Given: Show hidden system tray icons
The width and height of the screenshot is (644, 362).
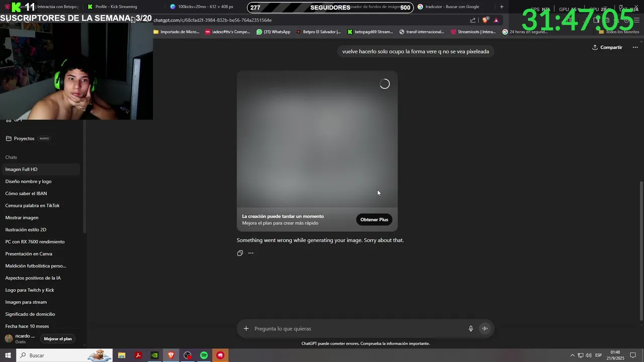Looking at the screenshot, I should click(572, 355).
